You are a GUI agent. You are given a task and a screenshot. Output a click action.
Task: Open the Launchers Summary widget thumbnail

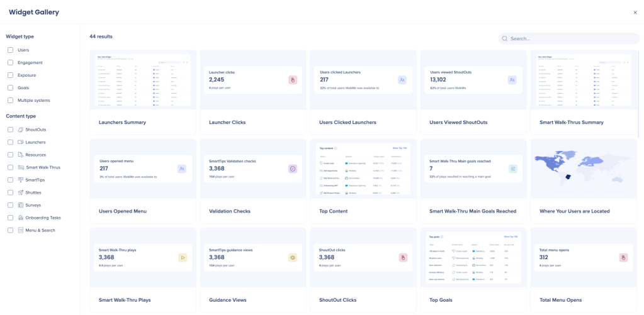[x=144, y=79]
